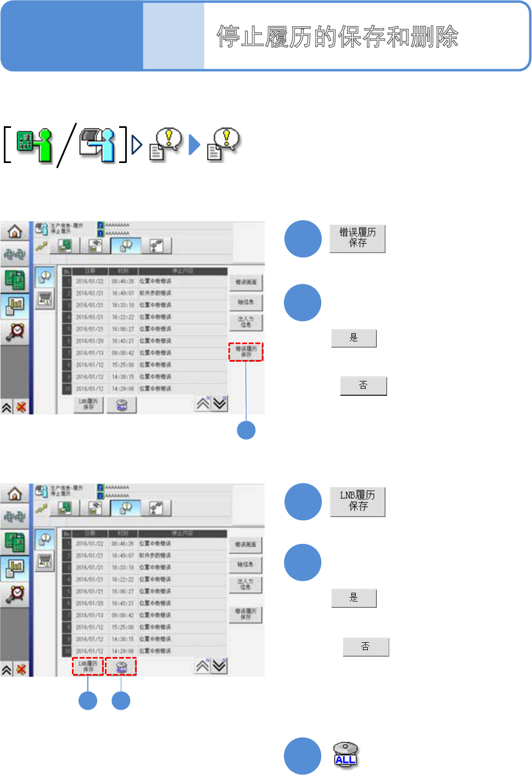Select green circuit board icon in upper sidebar
Viewport: 532px width, 775px height.
15,279
